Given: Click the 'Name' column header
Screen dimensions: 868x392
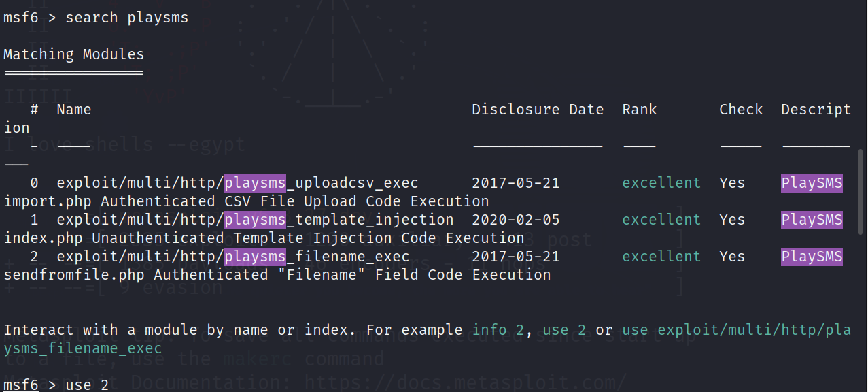Looking at the screenshot, I should [74, 109].
